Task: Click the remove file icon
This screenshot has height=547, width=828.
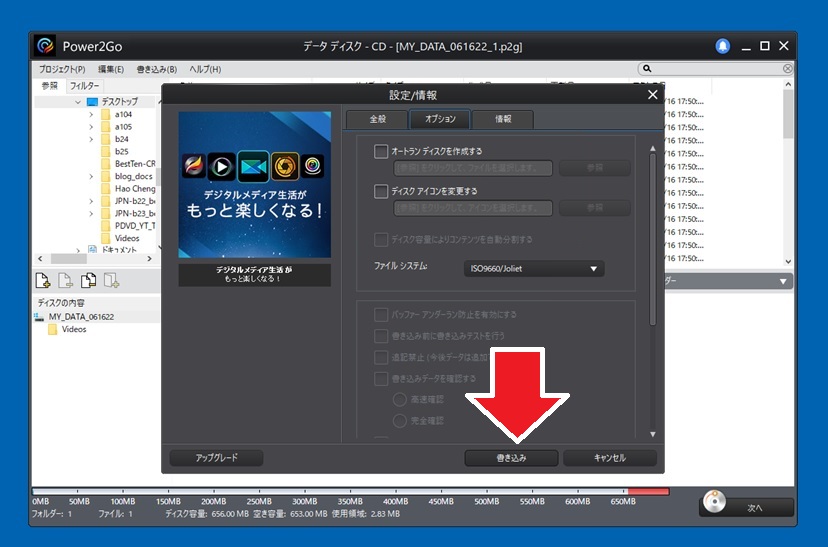Action: point(65,280)
